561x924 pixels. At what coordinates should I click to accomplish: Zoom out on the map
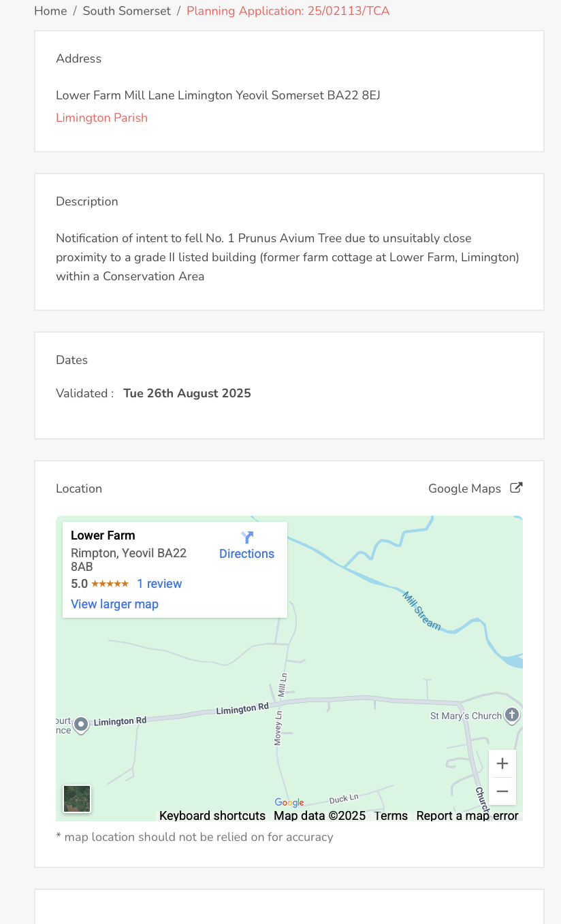click(502, 791)
